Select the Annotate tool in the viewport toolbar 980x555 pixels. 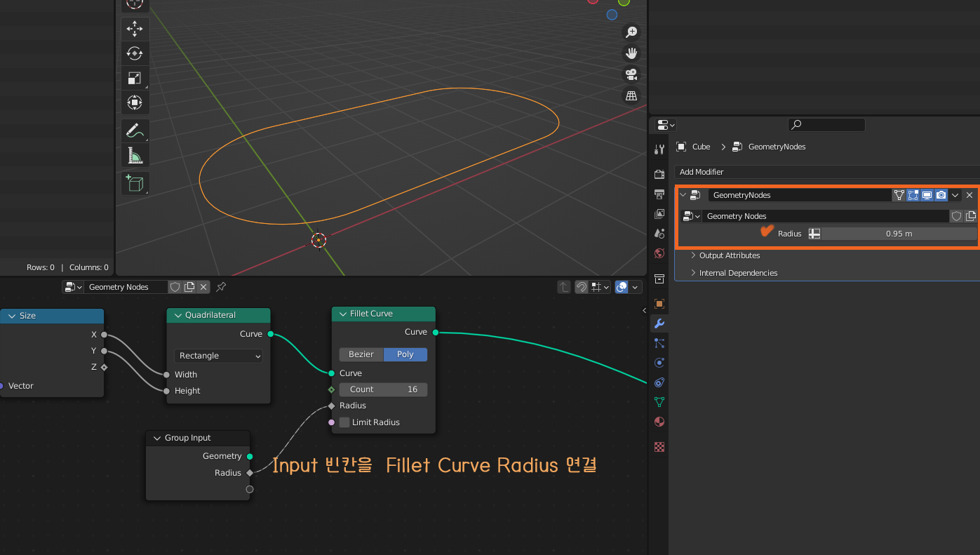click(135, 131)
